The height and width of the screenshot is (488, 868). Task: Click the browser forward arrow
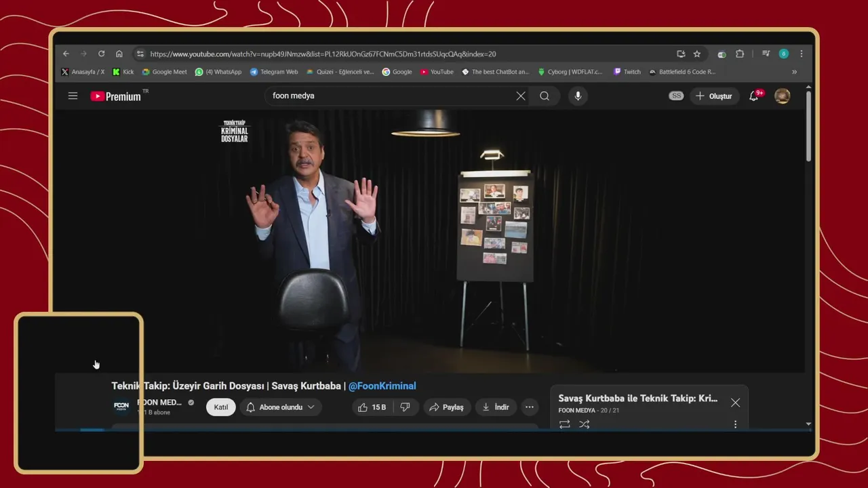pos(83,54)
